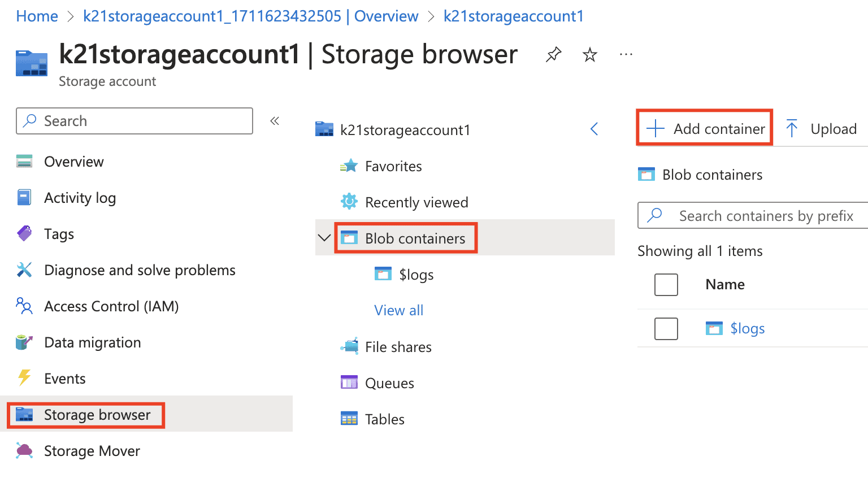Pin this page to dashboard
This screenshot has width=868, height=478.
click(x=553, y=54)
